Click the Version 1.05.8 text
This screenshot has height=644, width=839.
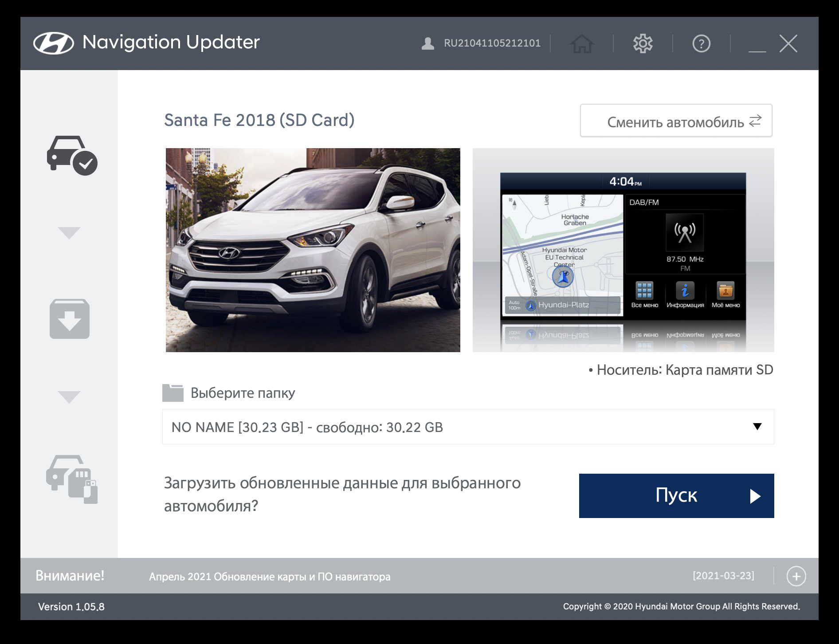[71, 607]
